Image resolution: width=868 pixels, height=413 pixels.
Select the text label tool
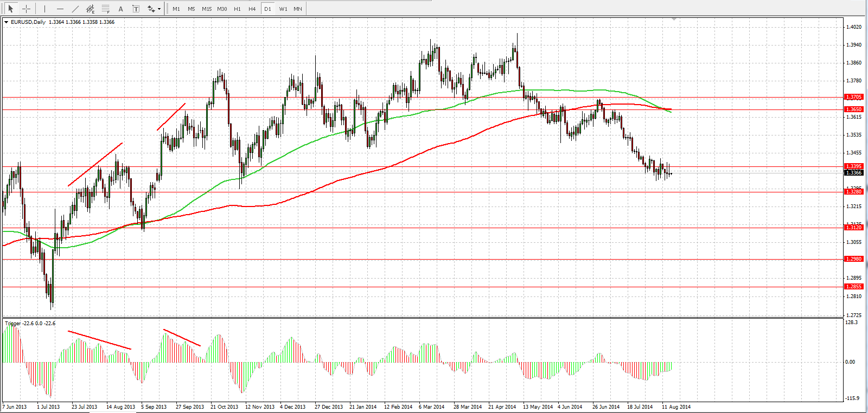click(x=136, y=9)
